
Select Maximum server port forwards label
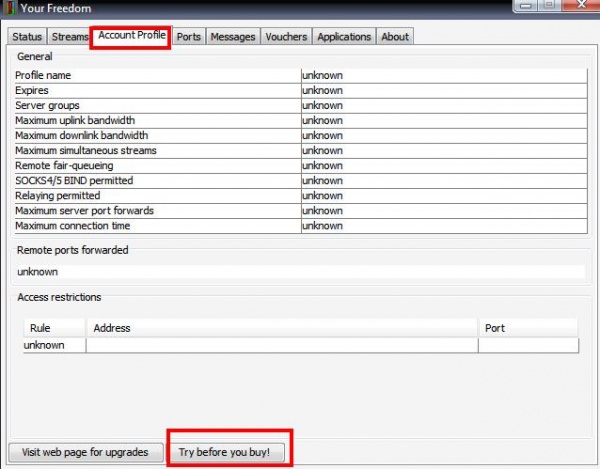point(84,211)
